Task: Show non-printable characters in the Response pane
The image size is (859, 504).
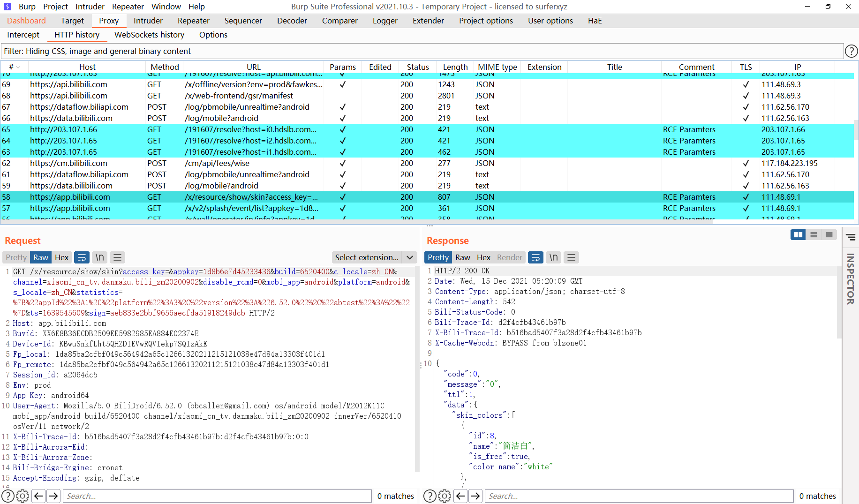Action: 554,257
